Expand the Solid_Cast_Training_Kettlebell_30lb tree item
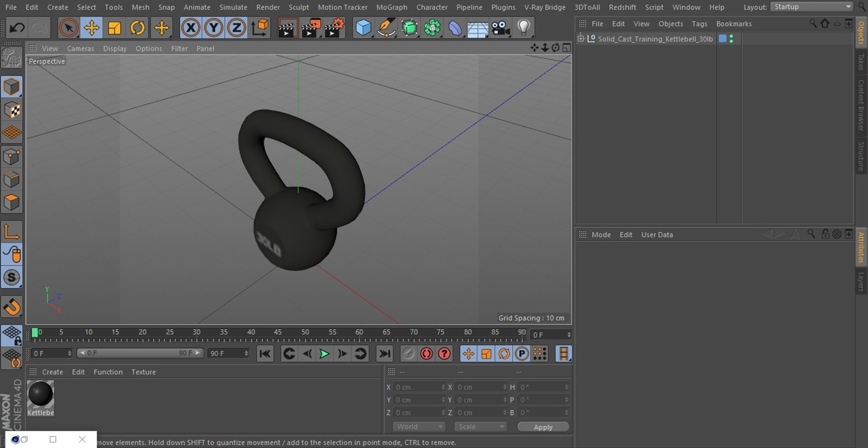Viewport: 868px width, 448px height. click(581, 38)
